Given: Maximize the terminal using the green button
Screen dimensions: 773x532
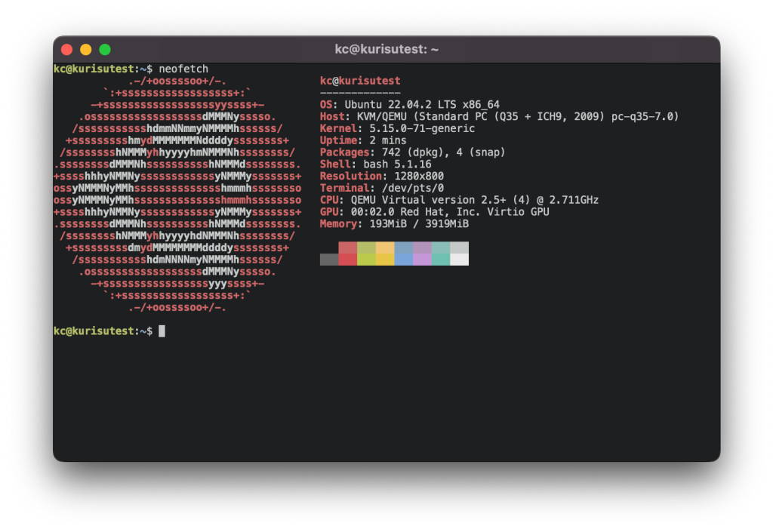Looking at the screenshot, I should (x=105, y=50).
